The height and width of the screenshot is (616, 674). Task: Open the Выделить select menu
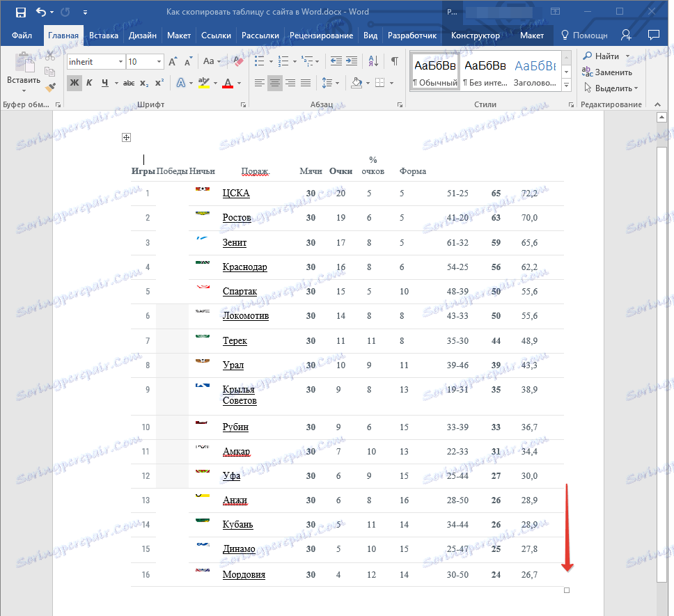coord(611,88)
